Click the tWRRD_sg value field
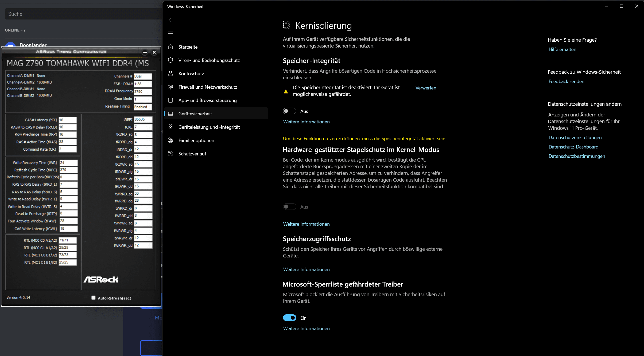This screenshot has width=644, height=356. tap(143, 194)
